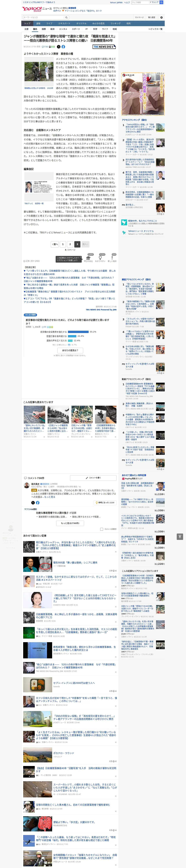Screen dimensions: 186x868
Task: Dismiss the 遺体にわいたウジ虫 recommended card
Action: [44, 437]
